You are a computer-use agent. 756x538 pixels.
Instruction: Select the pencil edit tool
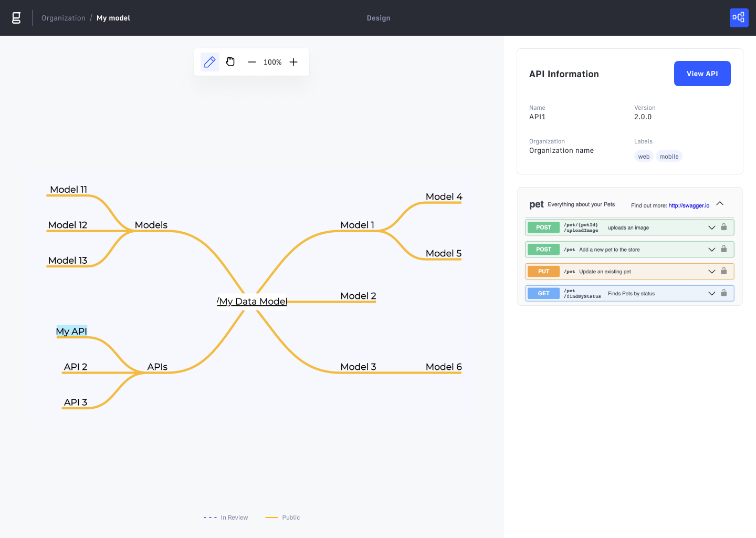pos(209,61)
